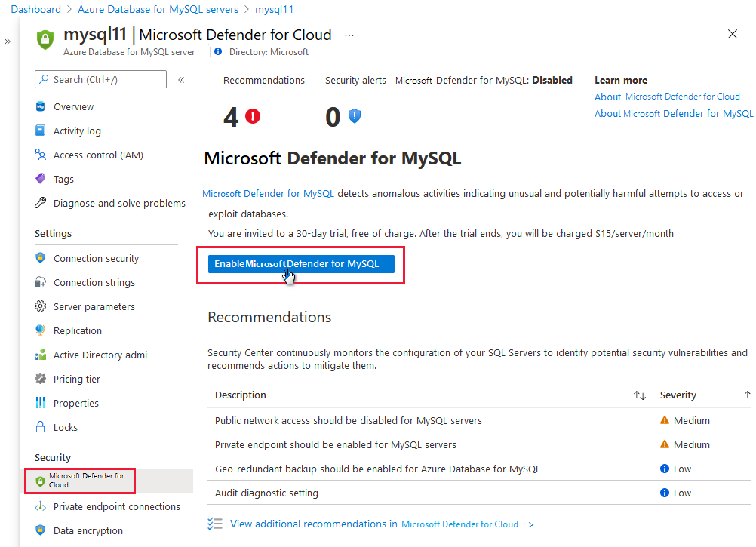The width and height of the screenshot is (756, 547).
Task: Collapse the sidebar menu with double-chevron
Action: click(x=181, y=80)
